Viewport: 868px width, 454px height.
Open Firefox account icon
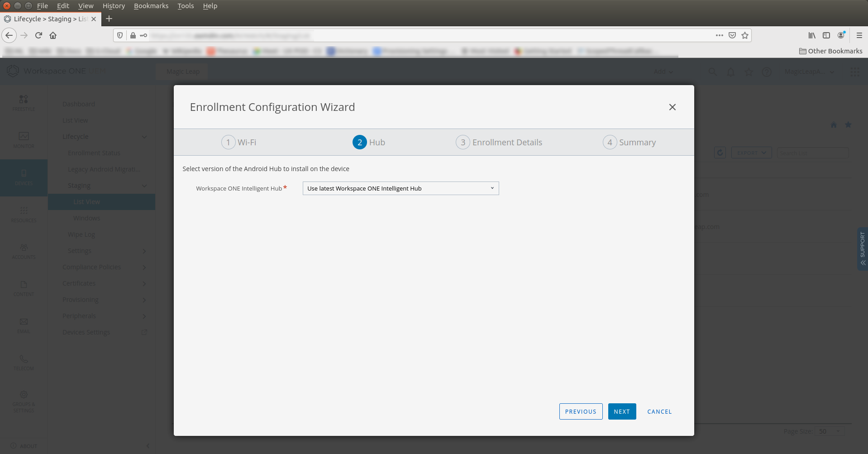pos(841,35)
